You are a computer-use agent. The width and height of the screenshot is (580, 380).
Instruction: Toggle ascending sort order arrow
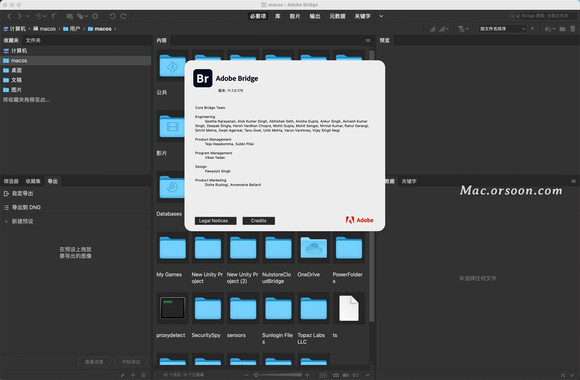pyautogui.click(x=532, y=28)
